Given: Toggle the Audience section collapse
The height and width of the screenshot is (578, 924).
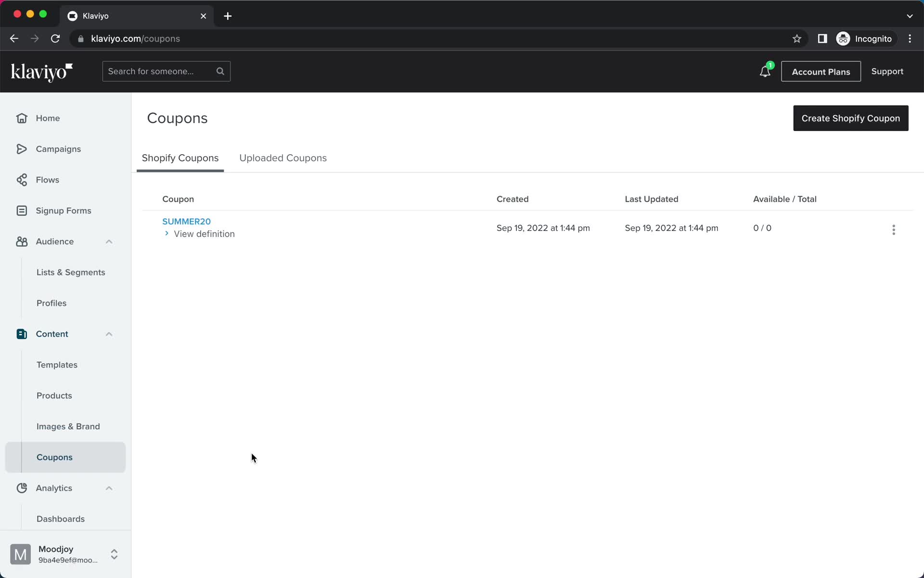Looking at the screenshot, I should pyautogui.click(x=108, y=241).
